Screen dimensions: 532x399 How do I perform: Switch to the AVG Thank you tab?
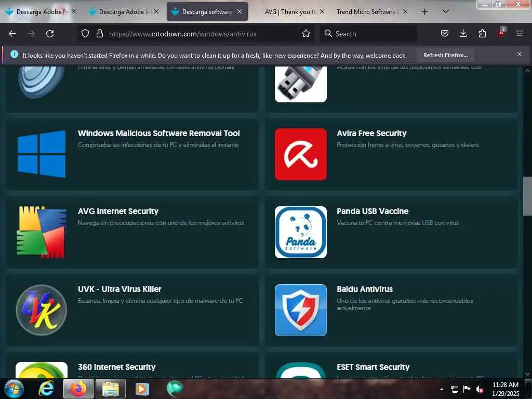pos(290,12)
